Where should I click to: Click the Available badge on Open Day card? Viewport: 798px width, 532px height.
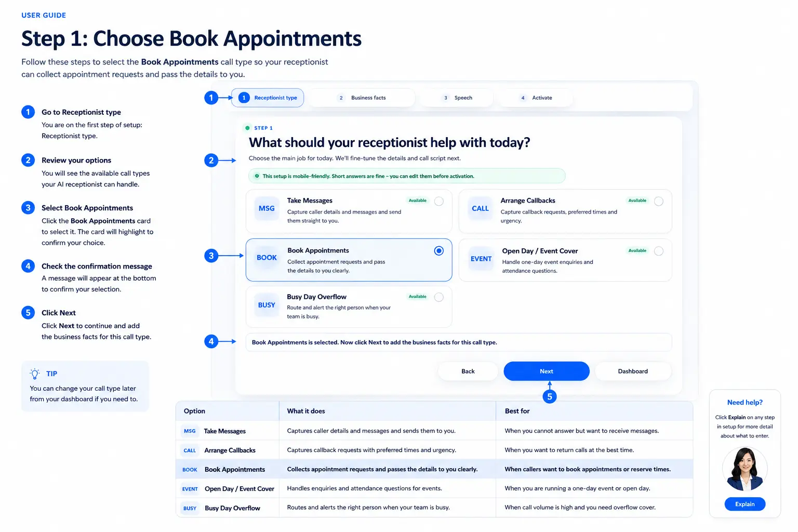(x=637, y=250)
